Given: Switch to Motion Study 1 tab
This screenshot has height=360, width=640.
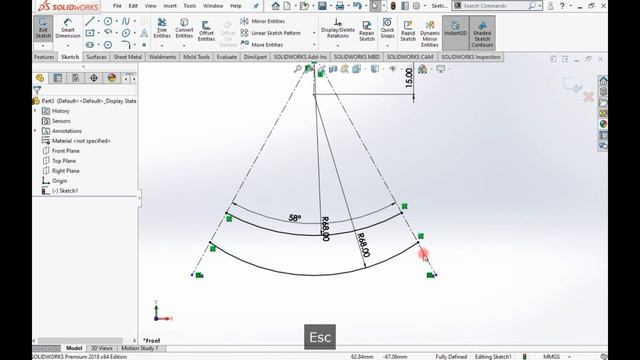Looking at the screenshot, I should coord(140,348).
